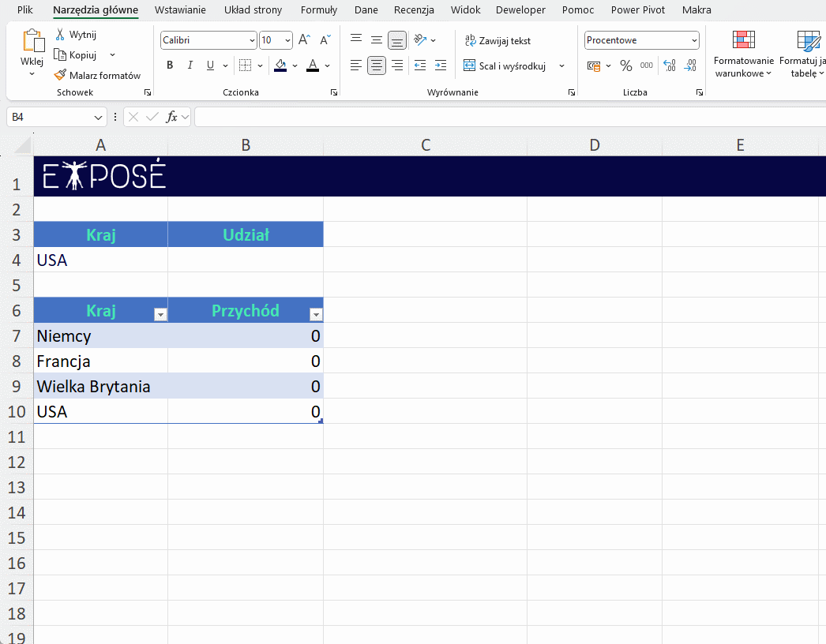Switch to the Układ strony tab
The width and height of the screenshot is (826, 644).
[253, 9]
